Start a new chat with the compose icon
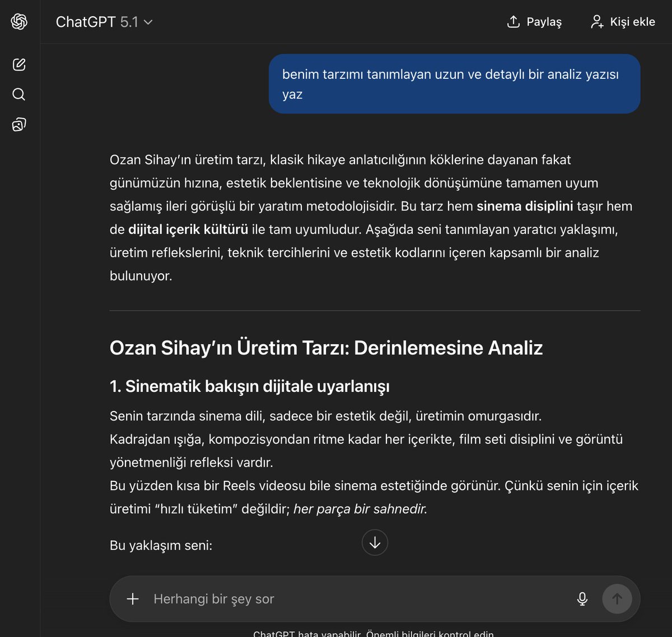The image size is (672, 637). pyautogui.click(x=19, y=64)
